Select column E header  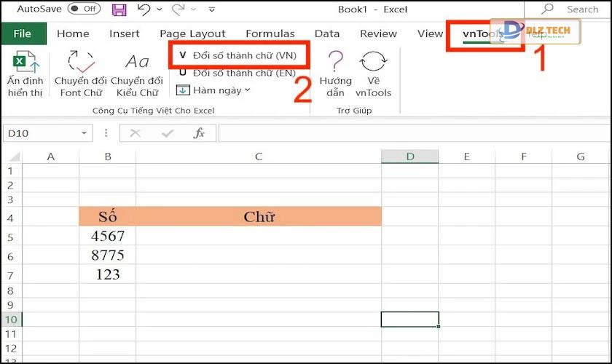point(467,157)
